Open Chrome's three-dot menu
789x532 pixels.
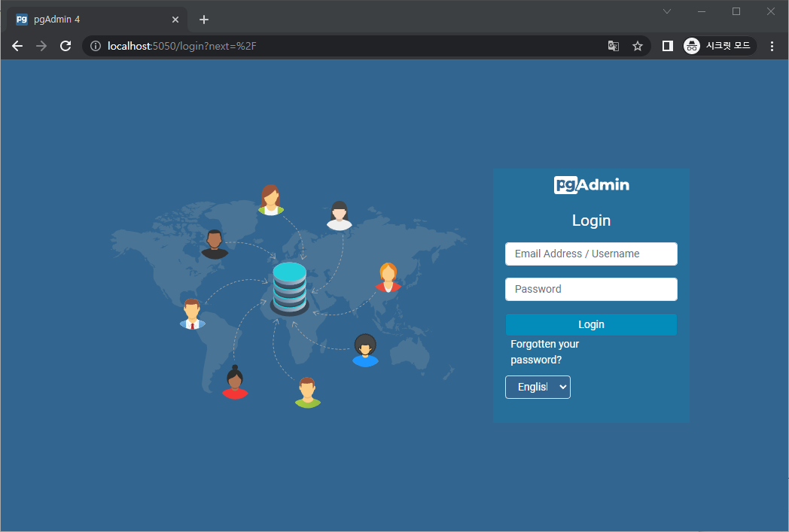click(x=772, y=46)
